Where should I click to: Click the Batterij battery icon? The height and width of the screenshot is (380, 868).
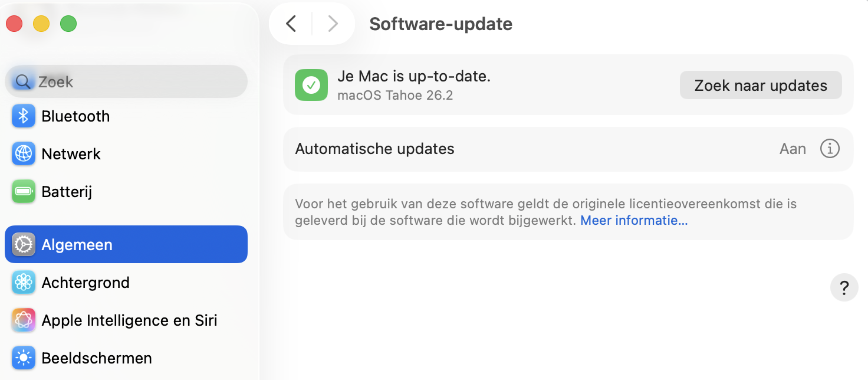(x=23, y=191)
